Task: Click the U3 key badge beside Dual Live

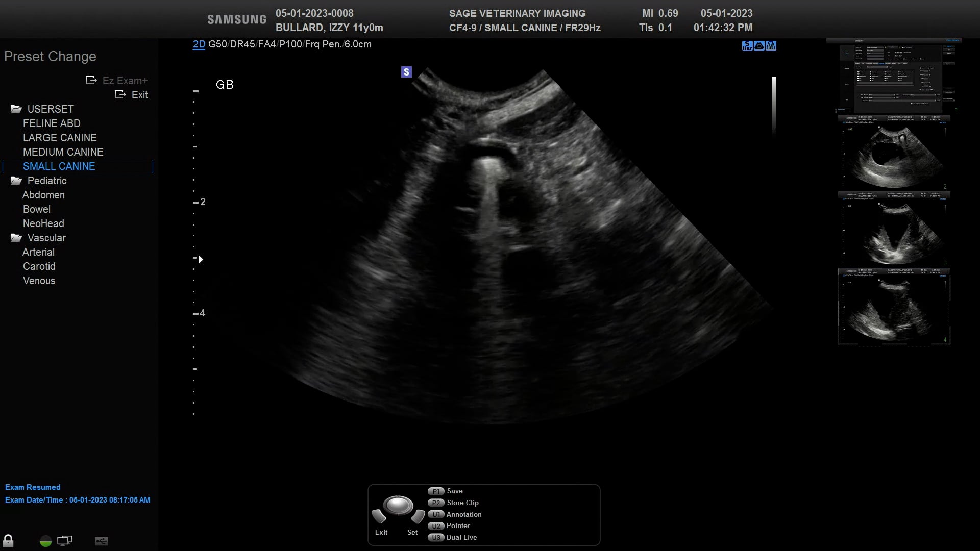Action: (x=436, y=538)
